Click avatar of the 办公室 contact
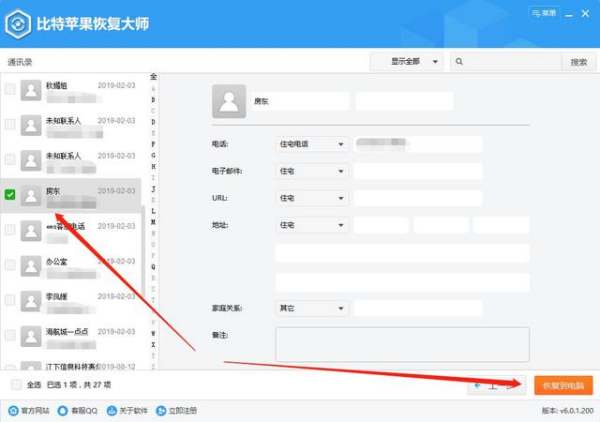Image resolution: width=600 pixels, height=422 pixels. click(x=31, y=266)
